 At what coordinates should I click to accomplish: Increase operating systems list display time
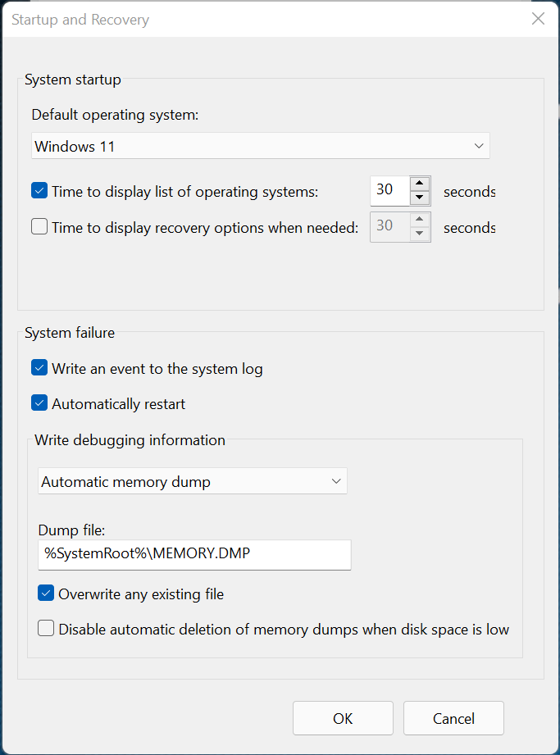coord(420,184)
